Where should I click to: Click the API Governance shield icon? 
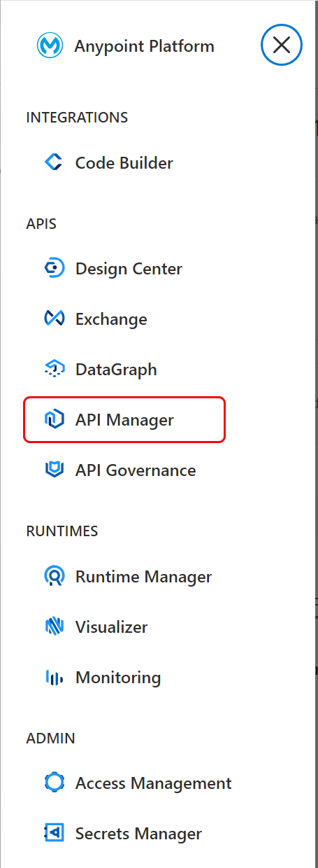click(54, 470)
